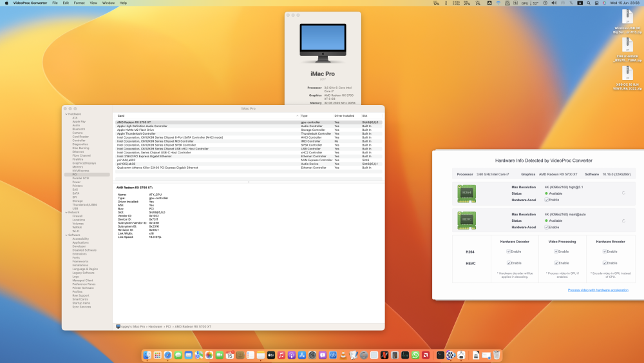Launch Safari from the dock
This screenshot has height=363, width=644.
[167, 355]
